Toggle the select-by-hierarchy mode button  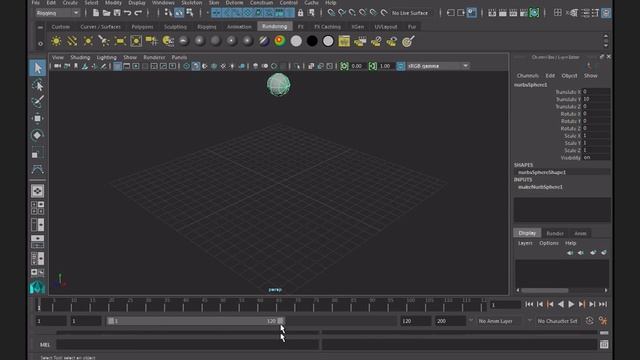pyautogui.click(x=168, y=13)
